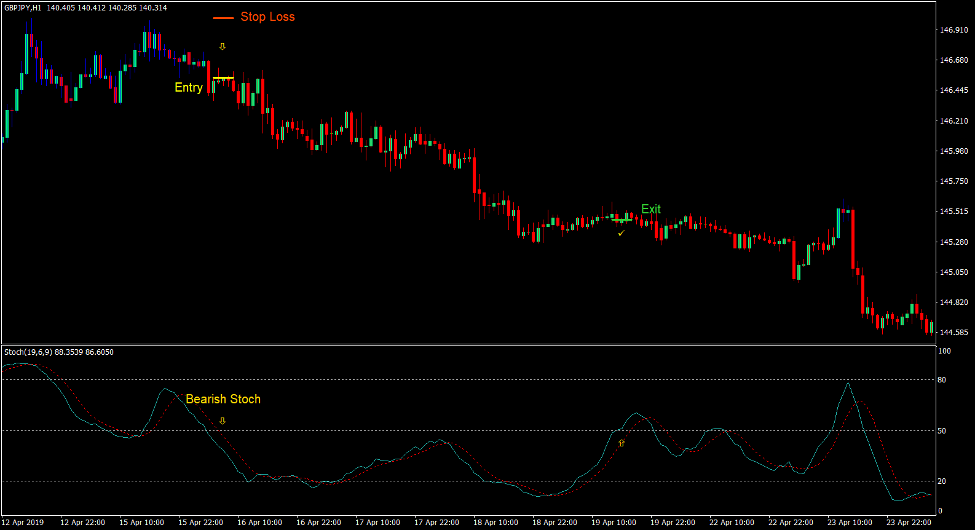Select the green exit price line

click(621, 219)
